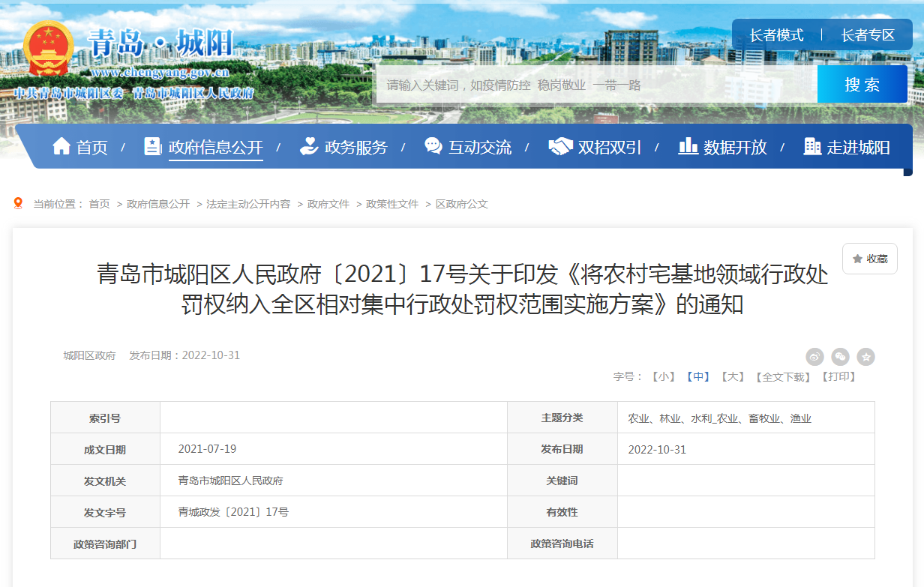
Task: Click the 青岛·城阳 site title
Action: coord(160,42)
